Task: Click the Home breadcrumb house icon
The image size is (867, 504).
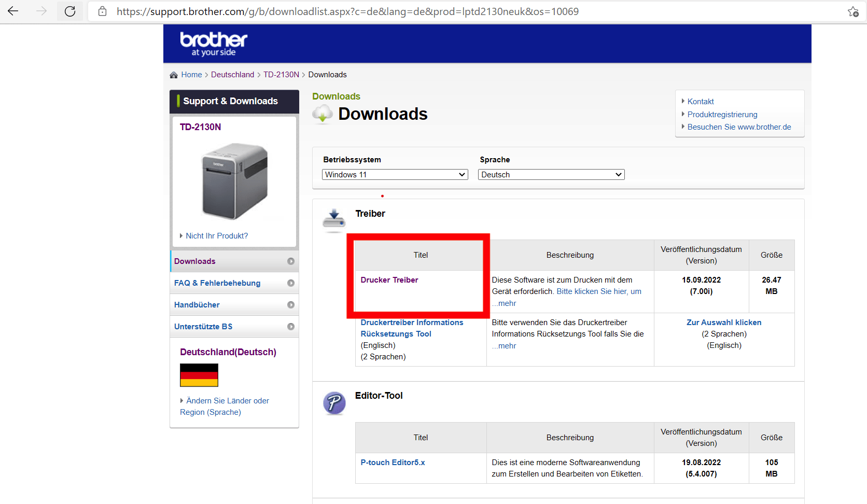Action: pos(174,75)
